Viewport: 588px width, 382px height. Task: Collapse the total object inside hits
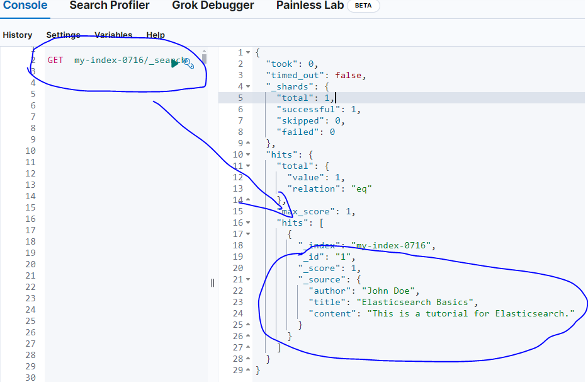[247, 166]
